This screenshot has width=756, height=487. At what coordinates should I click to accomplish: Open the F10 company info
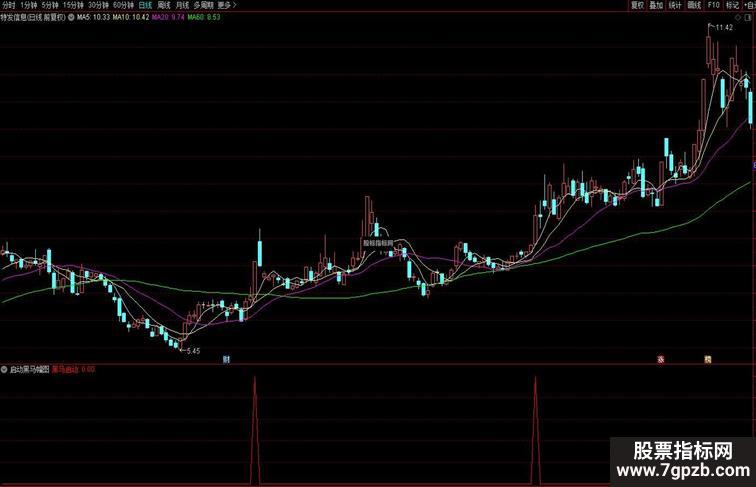pyautogui.click(x=714, y=5)
